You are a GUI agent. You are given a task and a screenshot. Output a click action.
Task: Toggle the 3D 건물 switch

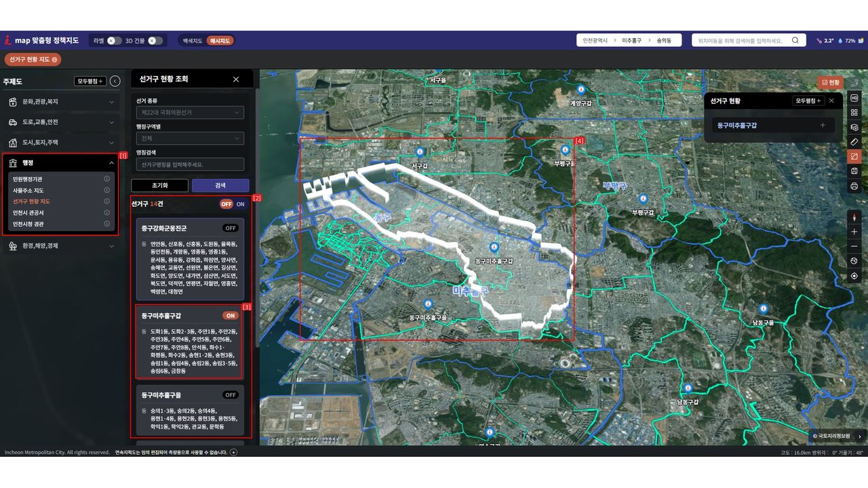click(155, 41)
